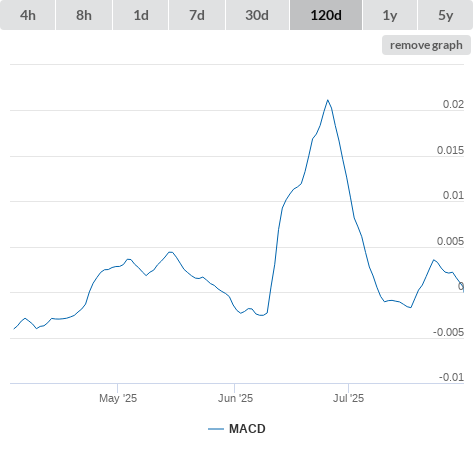474x455 pixels.
Task: Select the 4h time range tab
Action: click(x=28, y=15)
